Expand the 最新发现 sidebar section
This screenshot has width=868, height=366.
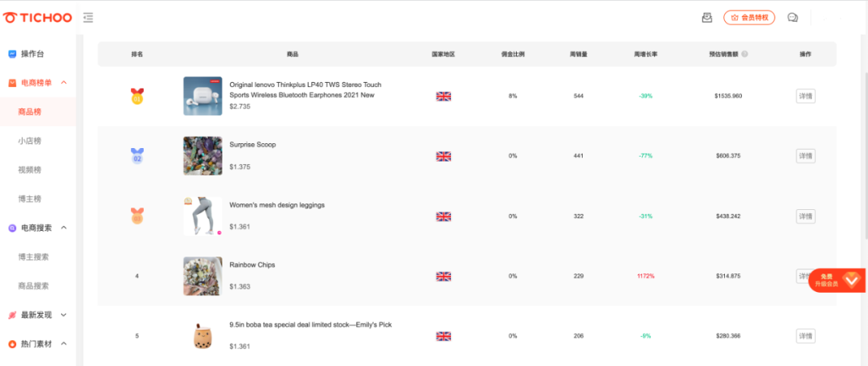(63, 315)
